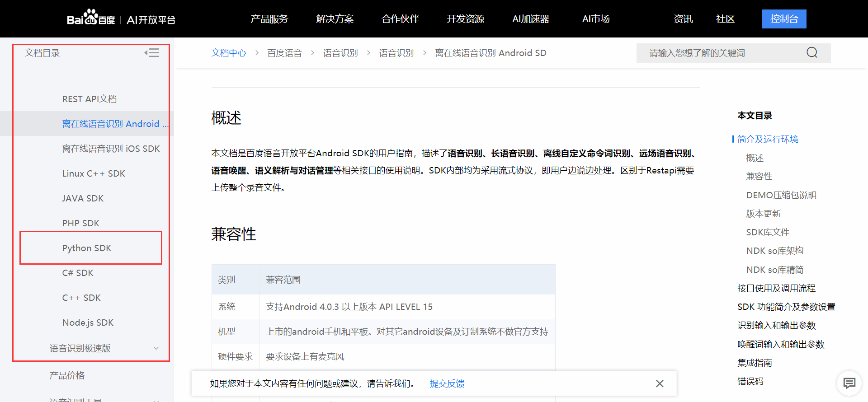Image resolution: width=868 pixels, height=402 pixels.
Task: Jump to 集成指南 section
Action: (755, 363)
